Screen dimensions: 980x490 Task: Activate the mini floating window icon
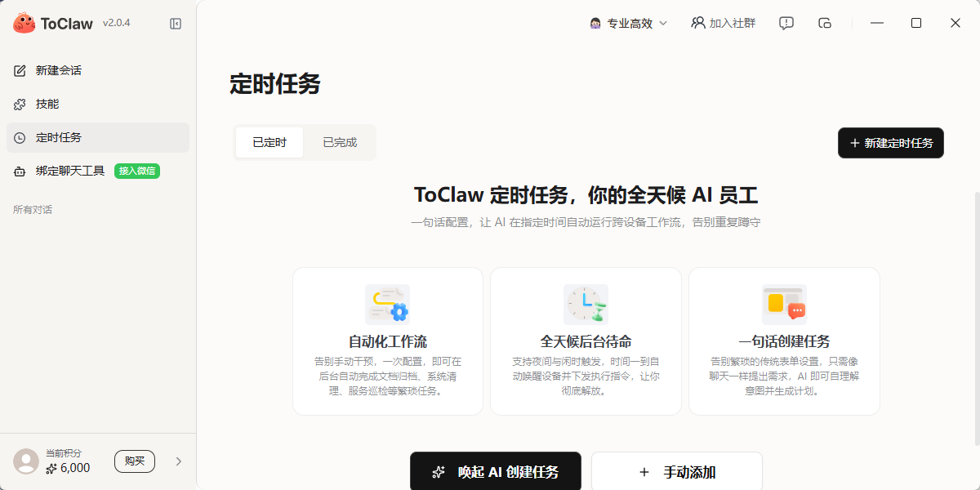coord(825,23)
